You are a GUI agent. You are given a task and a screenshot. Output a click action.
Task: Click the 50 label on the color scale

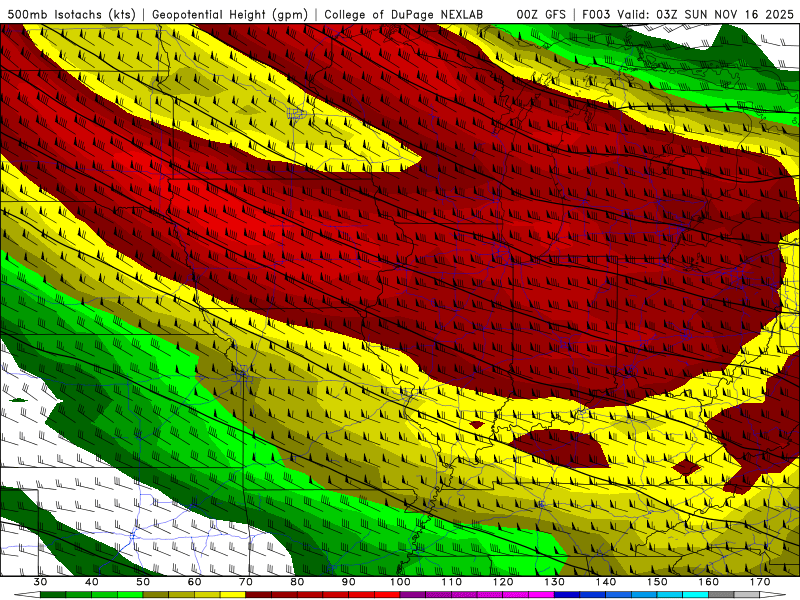point(143,582)
